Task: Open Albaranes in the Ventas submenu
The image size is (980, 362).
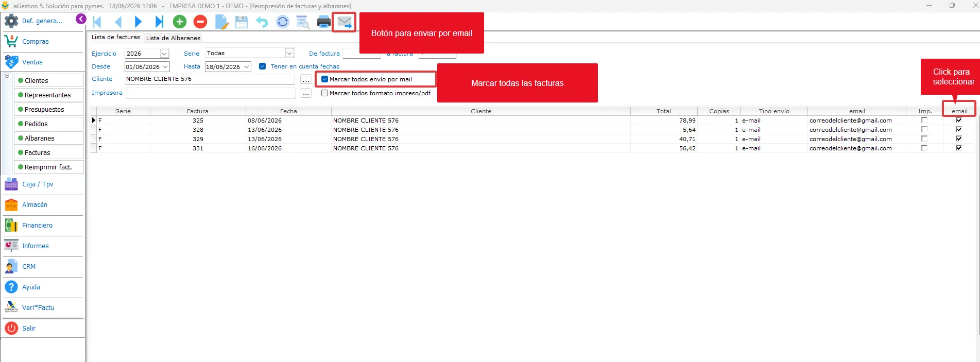Action: [x=49, y=138]
